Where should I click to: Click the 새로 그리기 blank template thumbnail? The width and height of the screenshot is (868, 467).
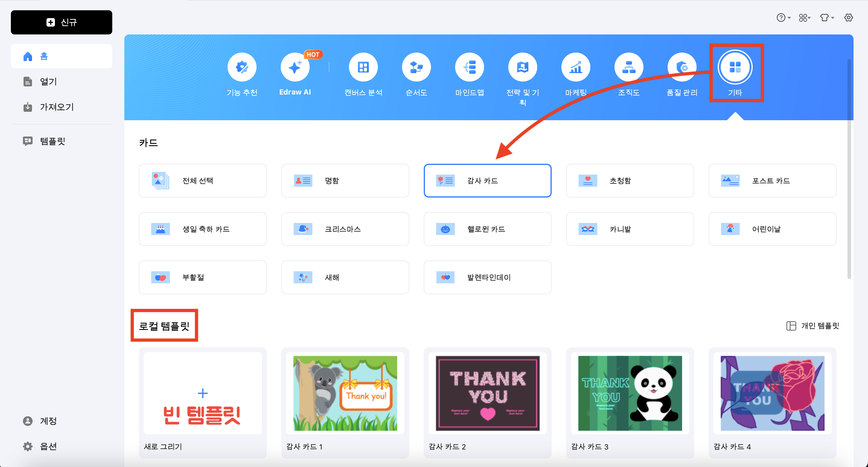pyautogui.click(x=203, y=393)
